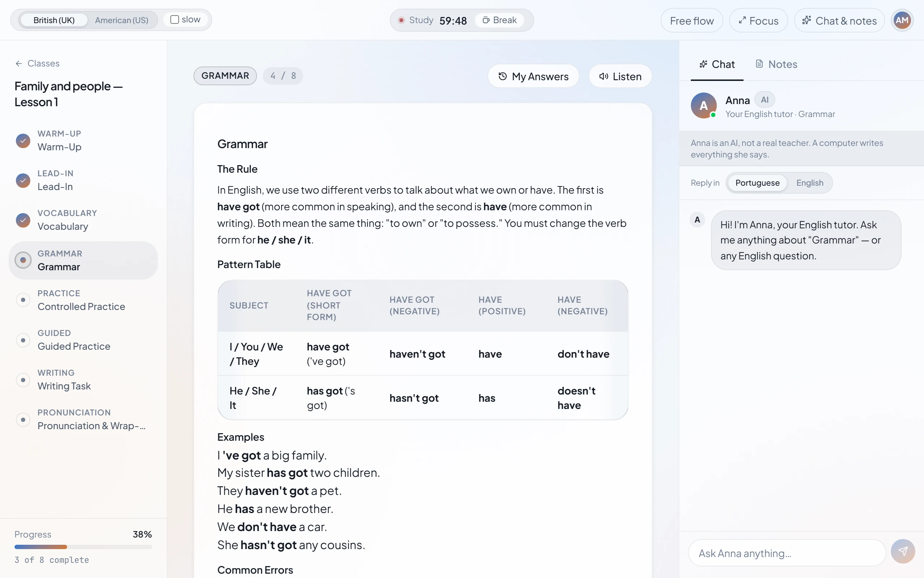Open the Guided Practice lesson step
Screen dimensions: 924x578
tap(83, 340)
